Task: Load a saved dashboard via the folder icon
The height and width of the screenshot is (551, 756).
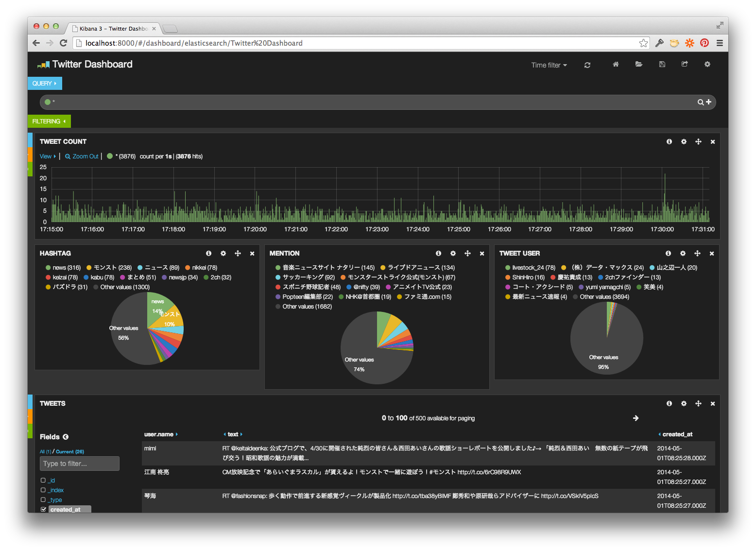Action: point(639,64)
